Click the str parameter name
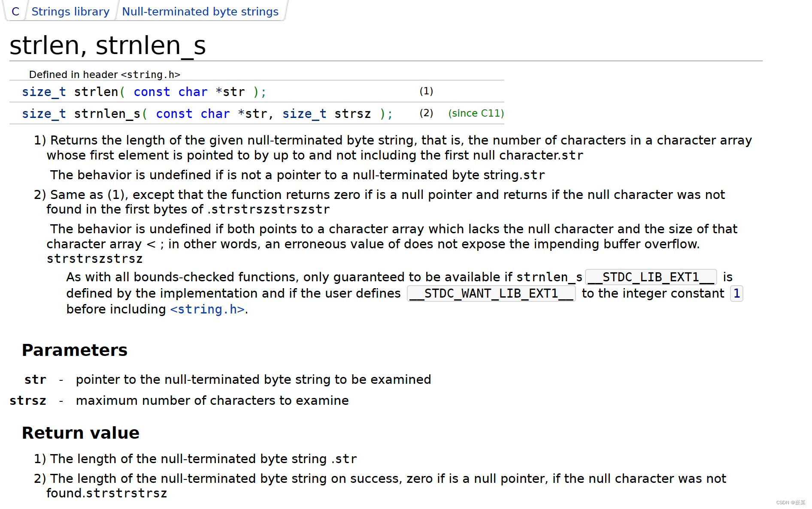This screenshot has width=812, height=509. (x=35, y=379)
